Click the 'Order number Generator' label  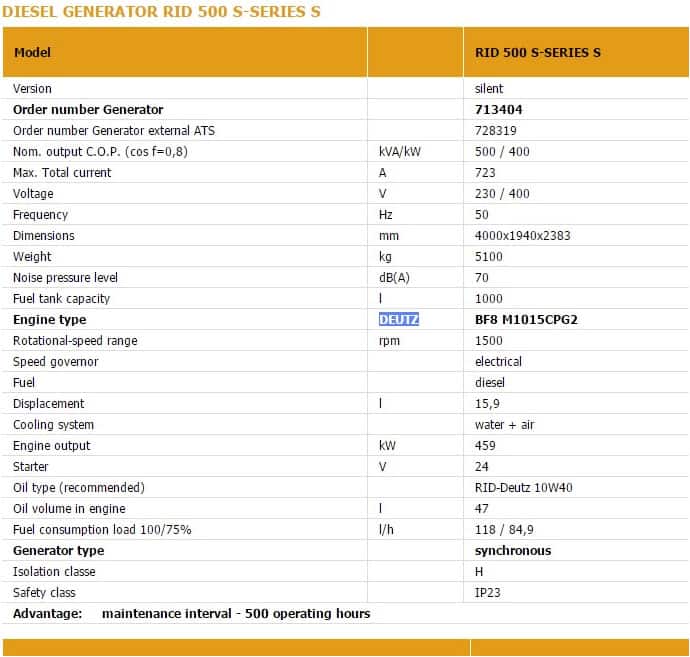[x=88, y=110]
